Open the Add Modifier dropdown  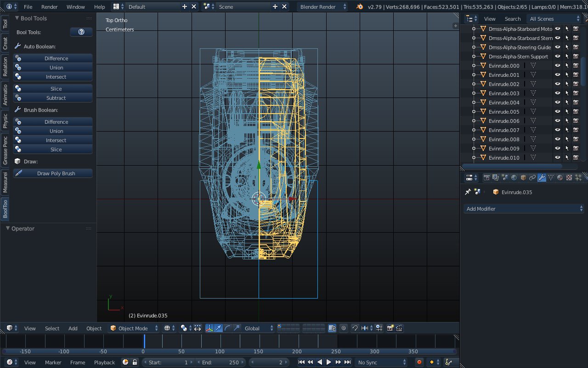524,209
